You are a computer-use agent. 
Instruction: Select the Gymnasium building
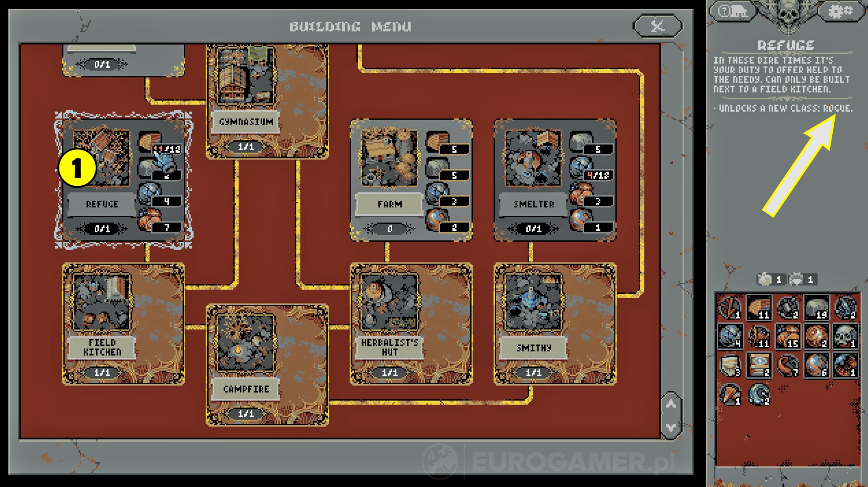[267, 101]
